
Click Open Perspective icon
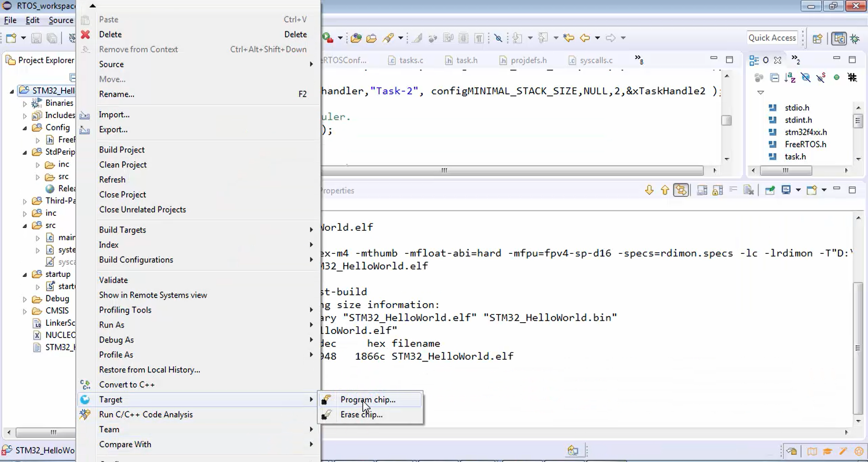coord(817,38)
